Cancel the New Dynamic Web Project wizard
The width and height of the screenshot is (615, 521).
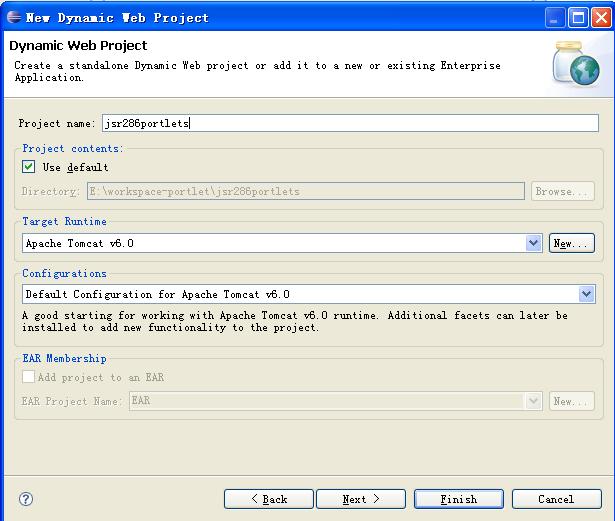(557, 499)
